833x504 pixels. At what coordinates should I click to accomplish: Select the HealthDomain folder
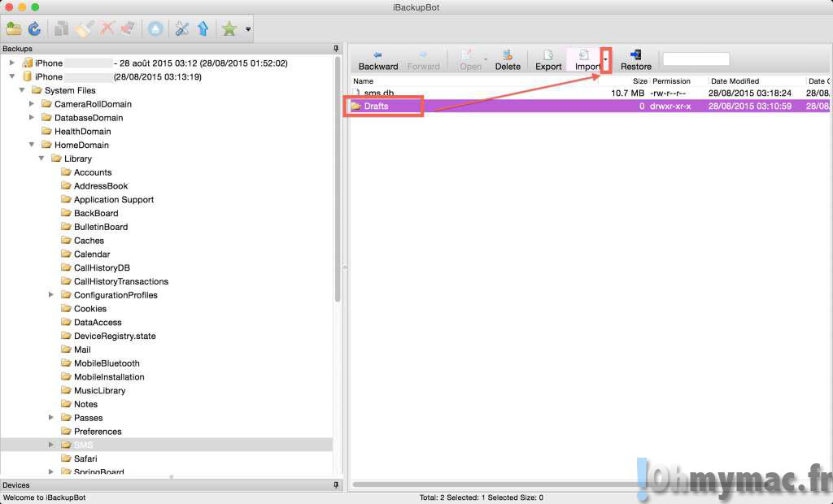click(82, 131)
